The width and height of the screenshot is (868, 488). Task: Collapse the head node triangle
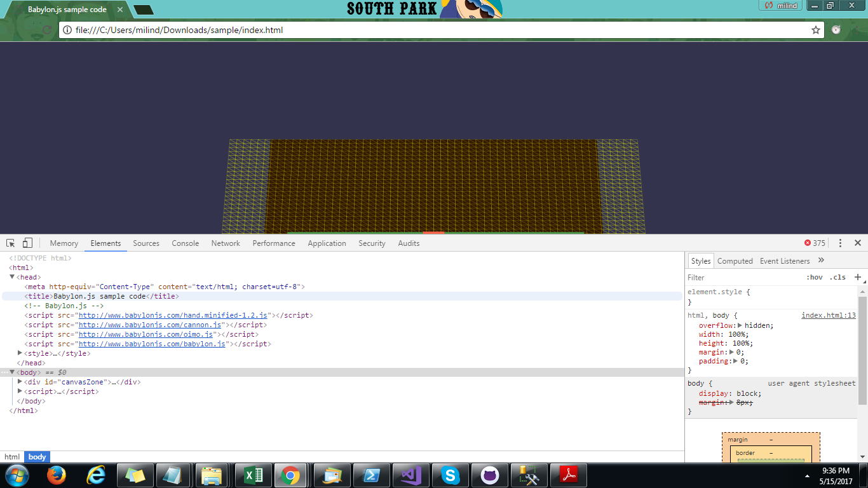point(12,277)
